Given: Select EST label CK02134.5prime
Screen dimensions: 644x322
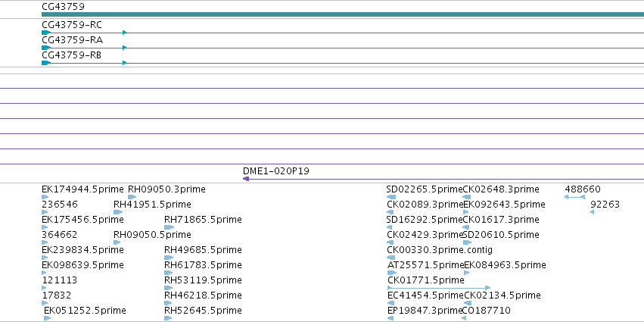Looking at the screenshot, I should point(502,295).
